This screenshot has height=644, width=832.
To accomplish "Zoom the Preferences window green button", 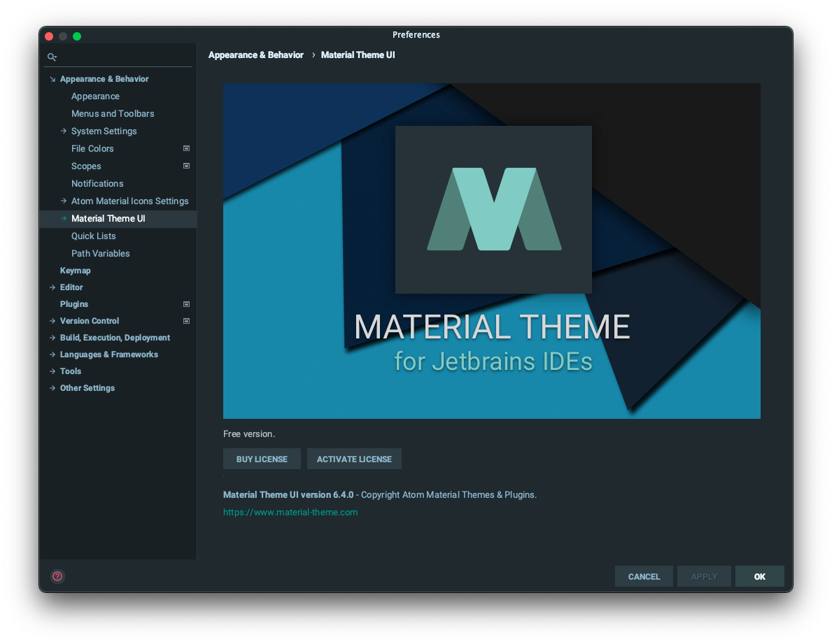I will pyautogui.click(x=77, y=36).
